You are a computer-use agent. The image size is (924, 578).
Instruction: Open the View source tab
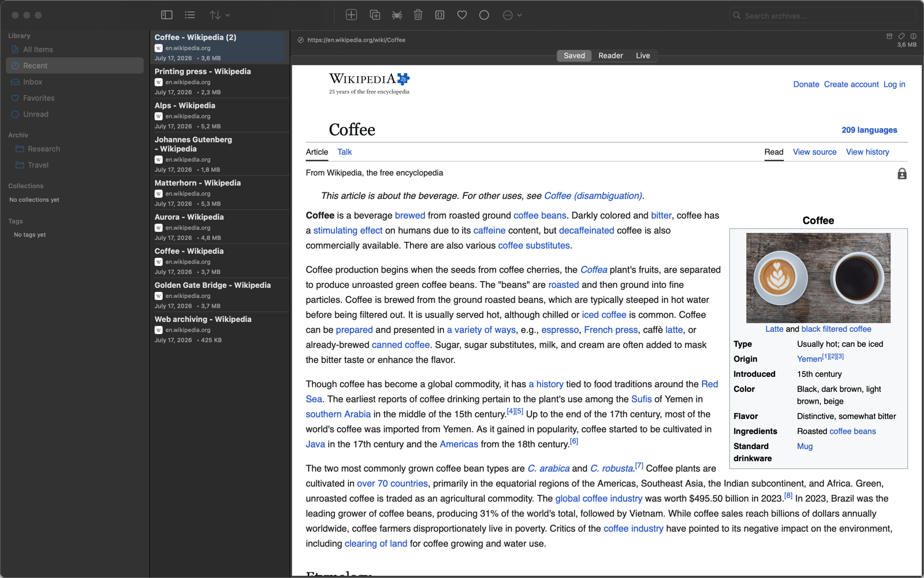click(815, 152)
